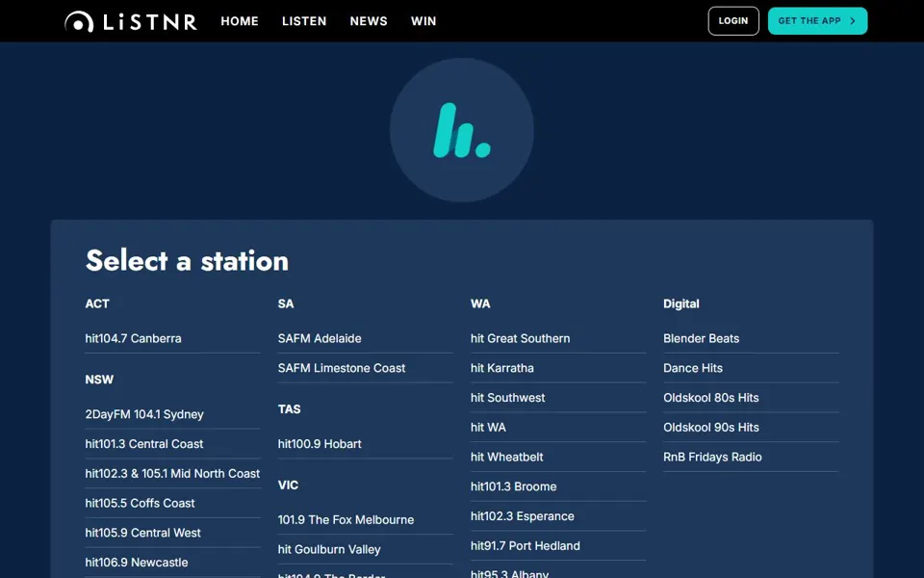Choose hit106.9 Newcastle station
Image resolution: width=924 pixels, height=578 pixels.
(x=136, y=562)
